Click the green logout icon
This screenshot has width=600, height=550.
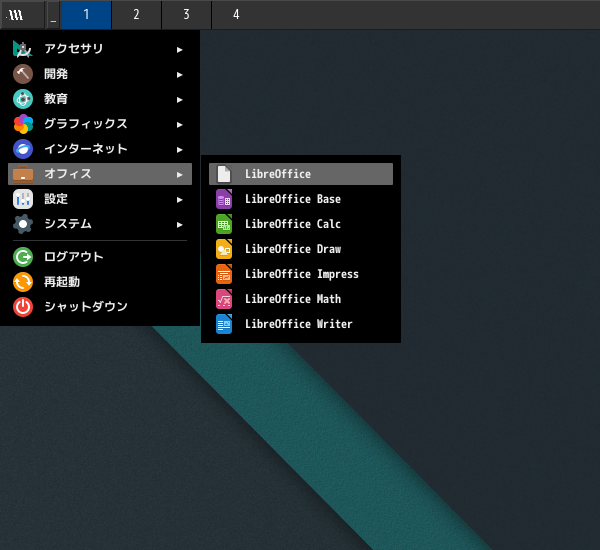point(23,257)
